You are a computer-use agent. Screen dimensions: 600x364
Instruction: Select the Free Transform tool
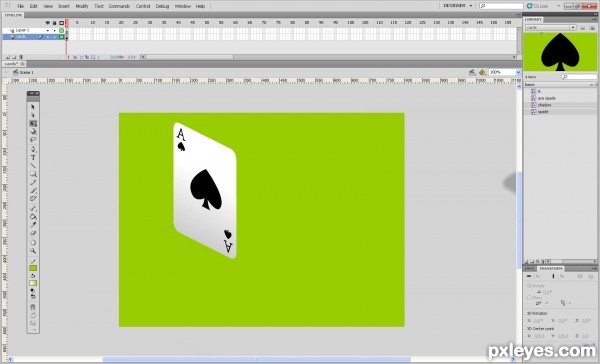click(x=33, y=123)
